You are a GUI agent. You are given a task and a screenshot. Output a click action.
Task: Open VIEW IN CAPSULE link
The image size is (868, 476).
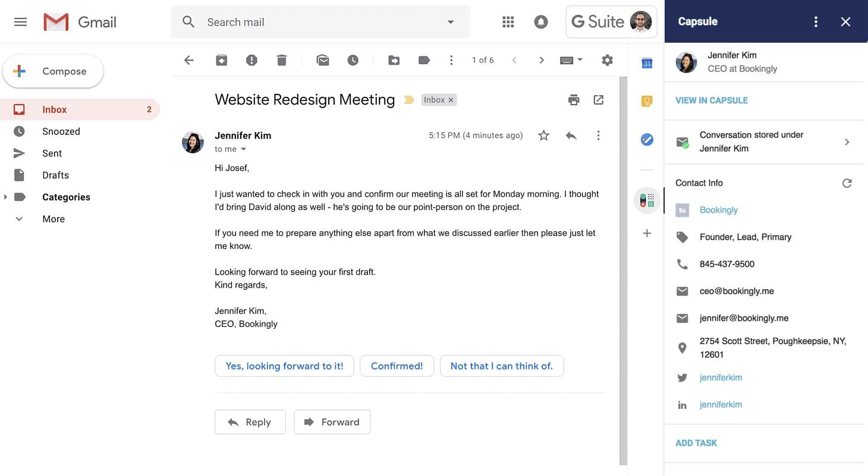(x=711, y=100)
